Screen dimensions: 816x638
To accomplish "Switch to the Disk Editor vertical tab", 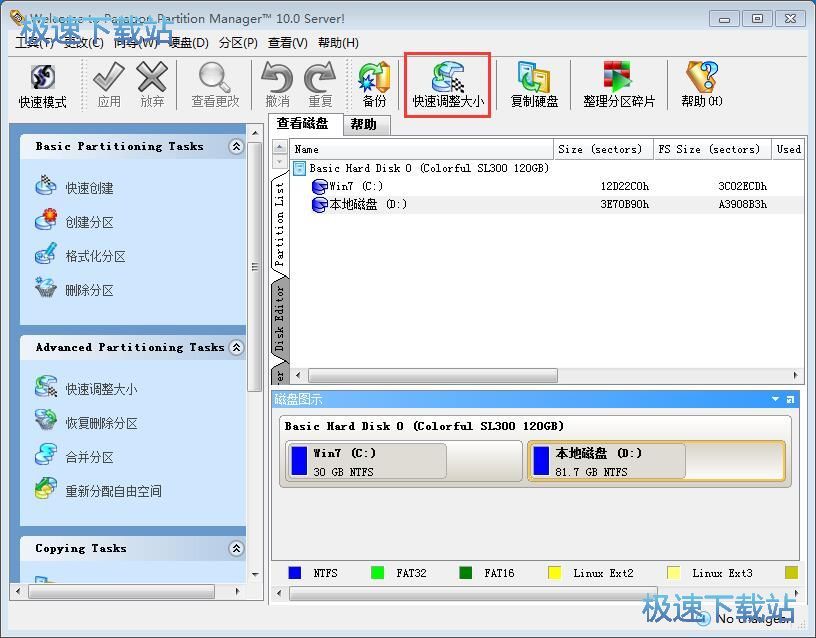I will [x=279, y=318].
